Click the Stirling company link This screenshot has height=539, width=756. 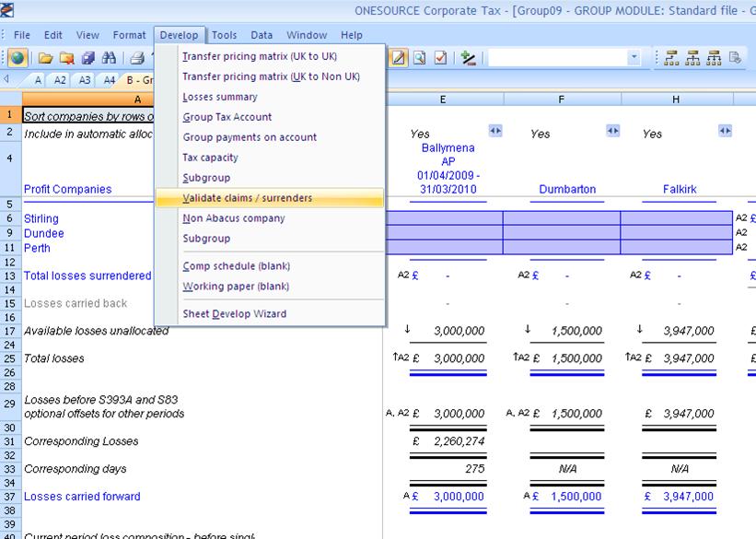pyautogui.click(x=41, y=218)
